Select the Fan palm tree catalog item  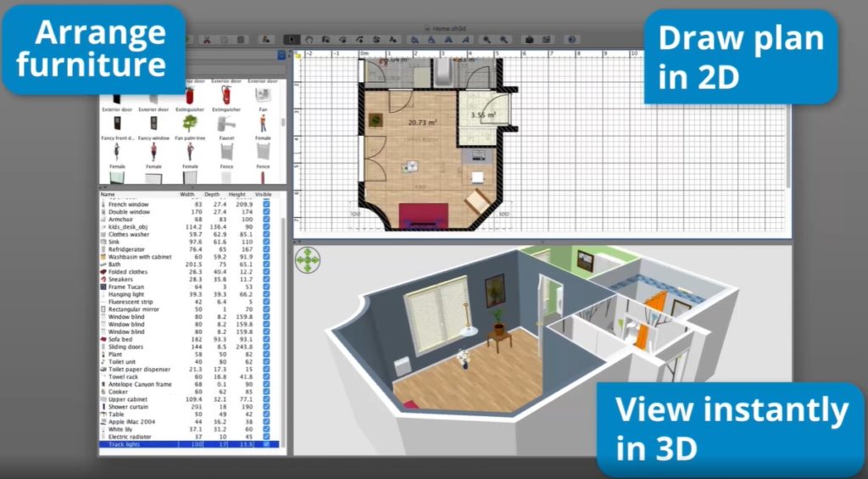(190, 127)
